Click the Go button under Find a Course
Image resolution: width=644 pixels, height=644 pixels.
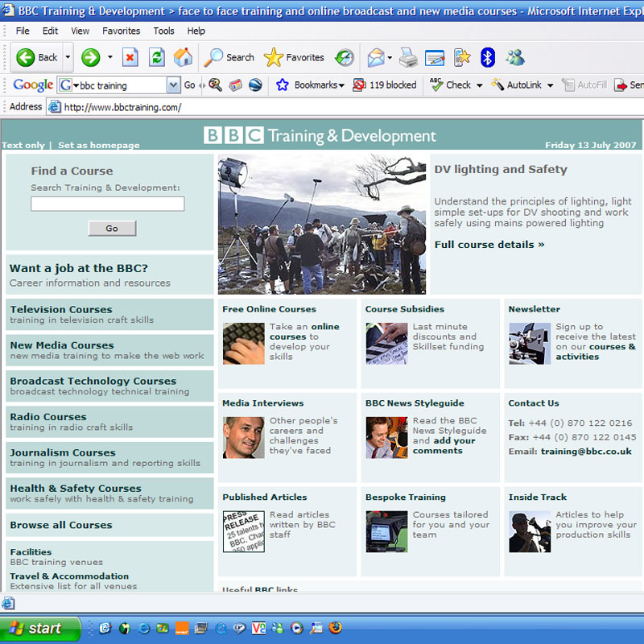[x=111, y=228]
